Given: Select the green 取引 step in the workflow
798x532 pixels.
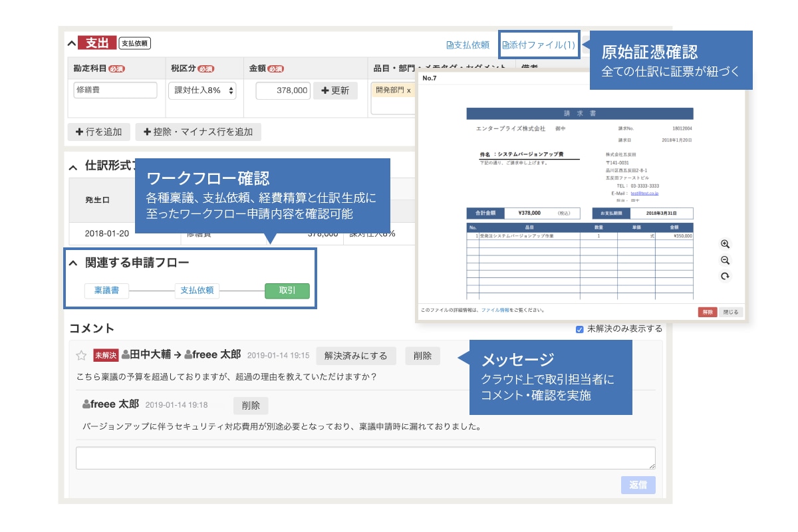Looking at the screenshot, I should point(287,291).
